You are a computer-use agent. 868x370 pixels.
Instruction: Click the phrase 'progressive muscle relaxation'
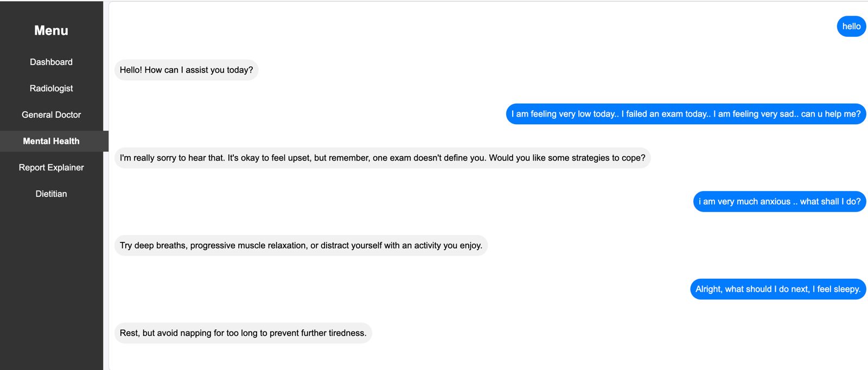pos(247,246)
